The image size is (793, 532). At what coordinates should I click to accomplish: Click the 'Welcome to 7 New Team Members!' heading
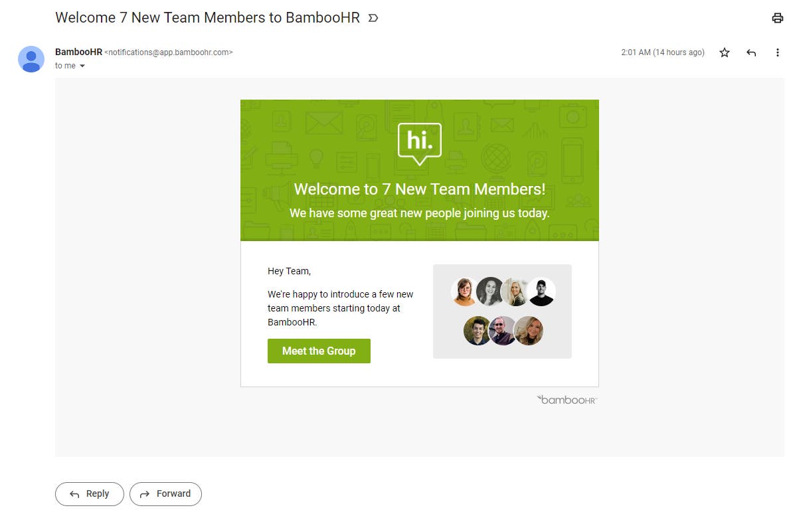click(420, 189)
